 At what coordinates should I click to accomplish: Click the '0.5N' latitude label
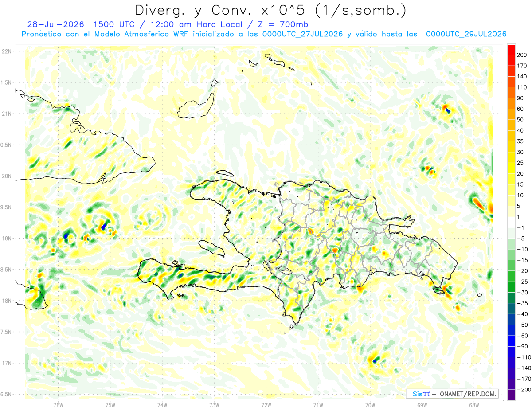click(7, 145)
